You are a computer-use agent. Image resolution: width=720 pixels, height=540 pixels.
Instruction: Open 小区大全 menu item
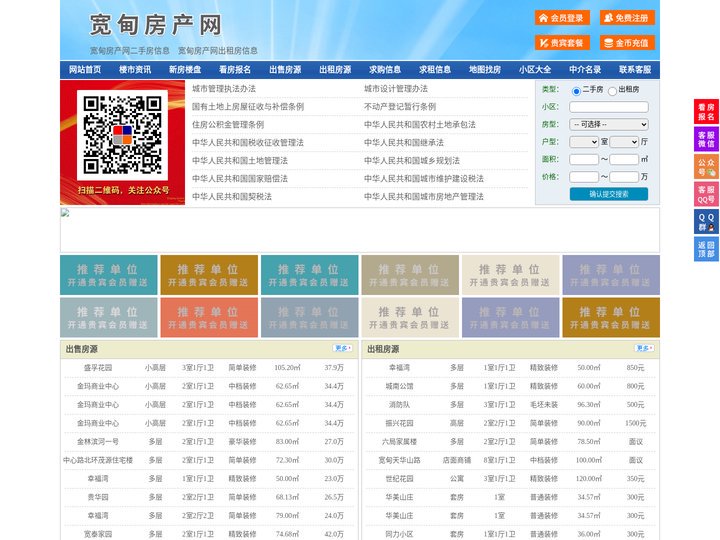coord(535,70)
